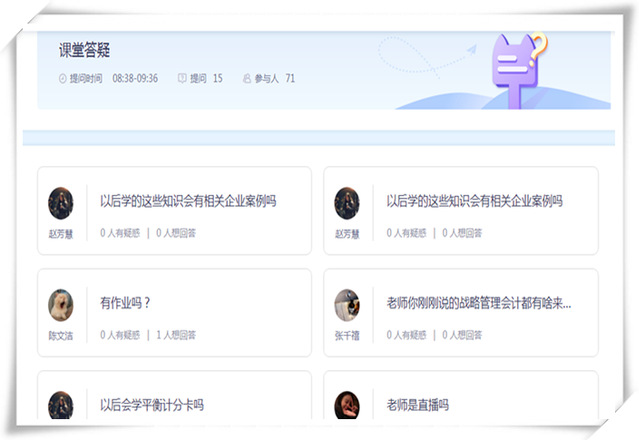Viewport: 639px width, 440px height.
Task: Open the question 以后会学平衡计分卡吗
Action: (x=152, y=405)
